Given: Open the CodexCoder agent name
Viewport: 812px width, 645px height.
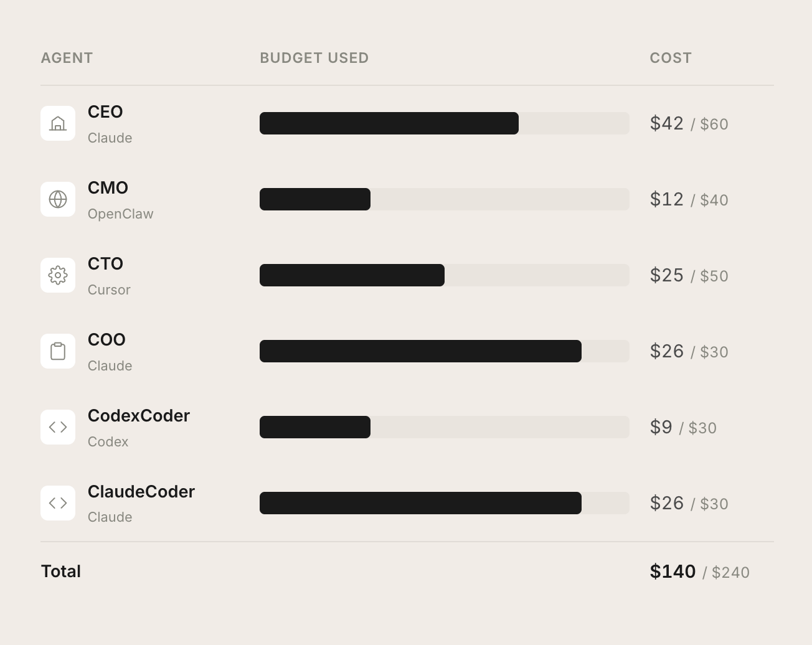Looking at the screenshot, I should 138,416.
